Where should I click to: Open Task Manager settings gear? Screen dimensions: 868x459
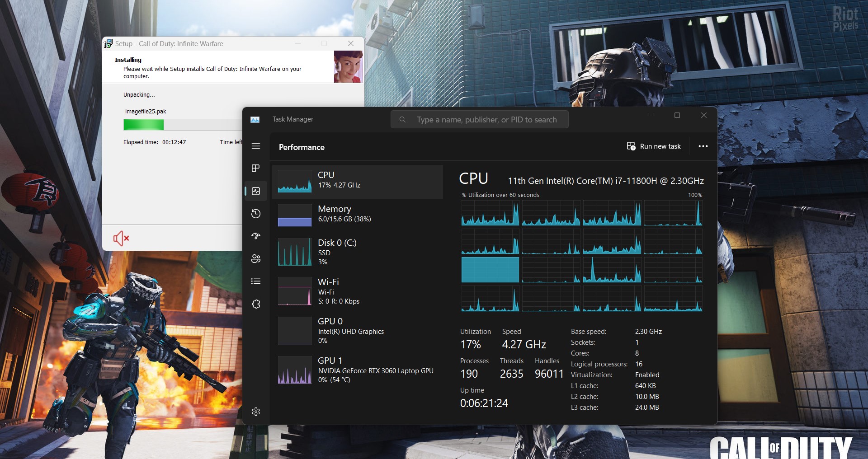256,412
